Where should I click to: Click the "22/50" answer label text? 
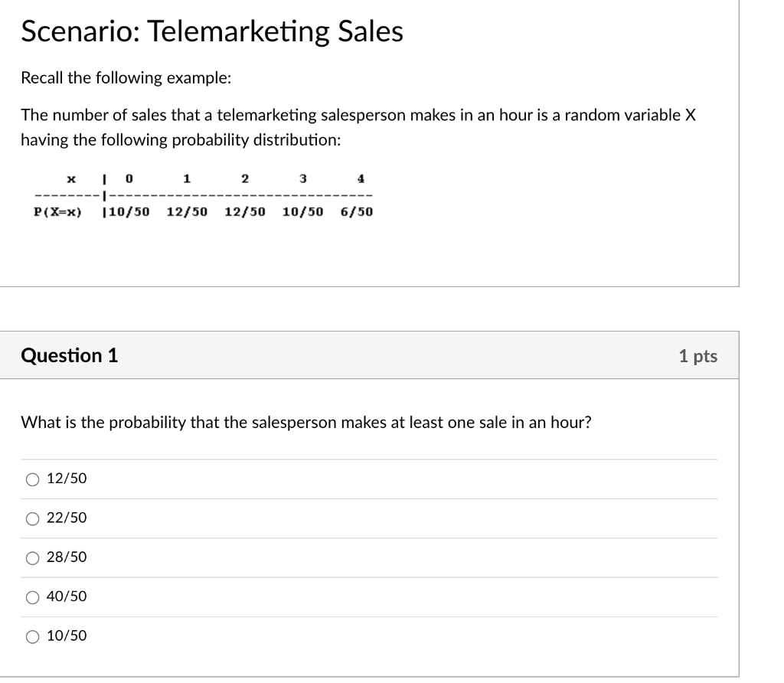click(67, 518)
